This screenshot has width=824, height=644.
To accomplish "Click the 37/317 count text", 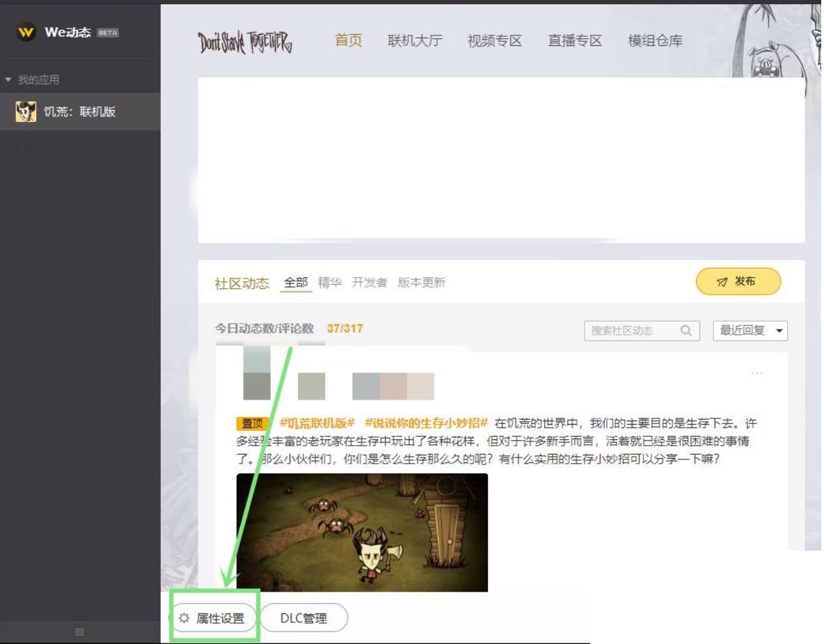I will pyautogui.click(x=344, y=329).
